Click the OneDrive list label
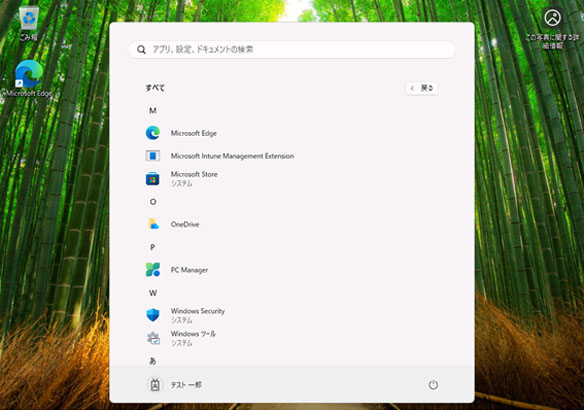The image size is (584, 410). (x=185, y=224)
